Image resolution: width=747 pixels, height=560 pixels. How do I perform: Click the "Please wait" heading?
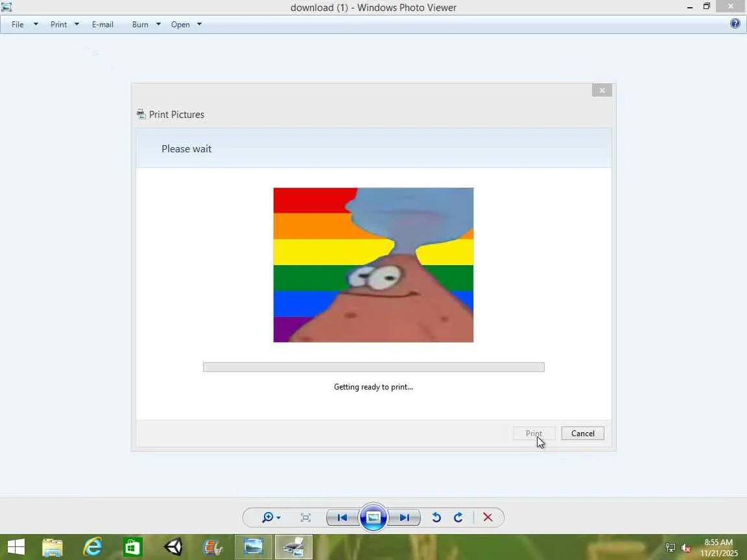[x=186, y=148]
